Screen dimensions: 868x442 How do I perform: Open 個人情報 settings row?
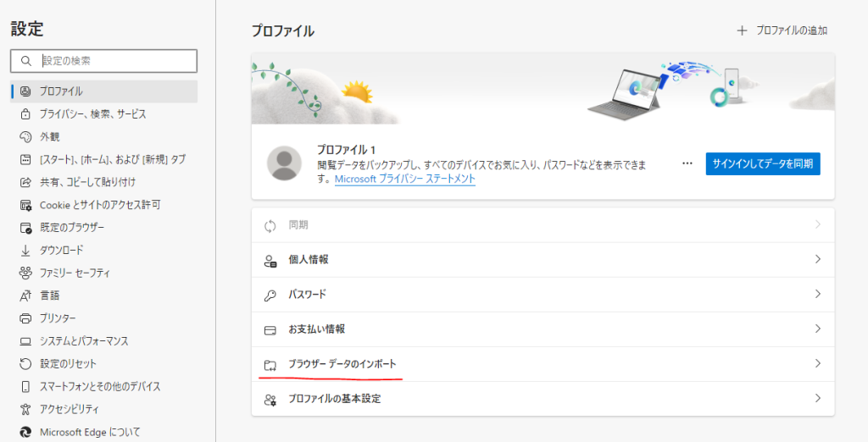click(x=543, y=259)
